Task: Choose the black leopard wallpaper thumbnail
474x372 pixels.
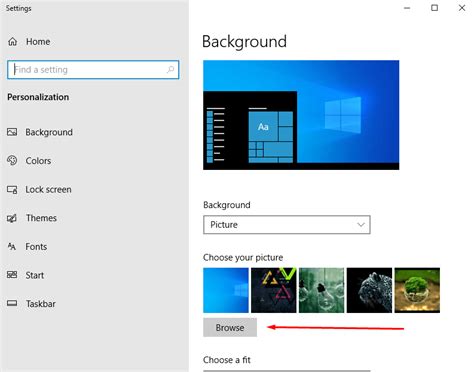Action: [x=369, y=290]
